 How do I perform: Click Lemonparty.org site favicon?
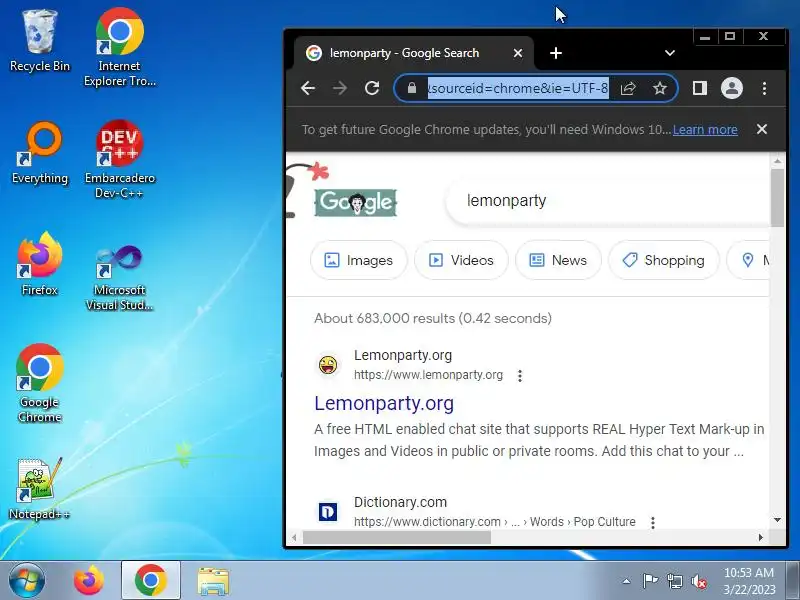point(328,365)
